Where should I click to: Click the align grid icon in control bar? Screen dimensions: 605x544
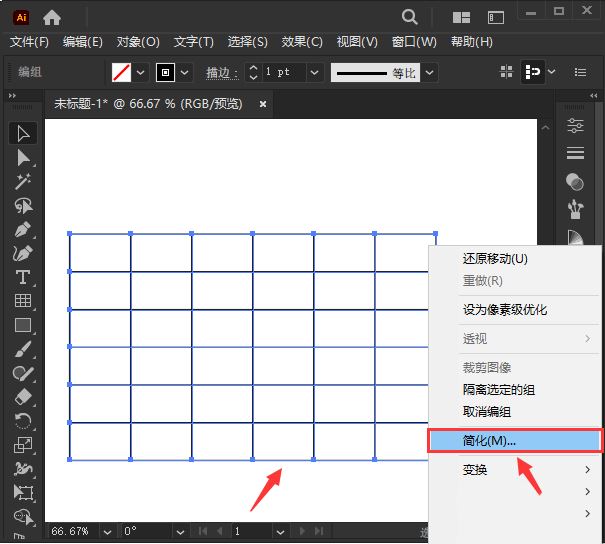click(x=506, y=72)
